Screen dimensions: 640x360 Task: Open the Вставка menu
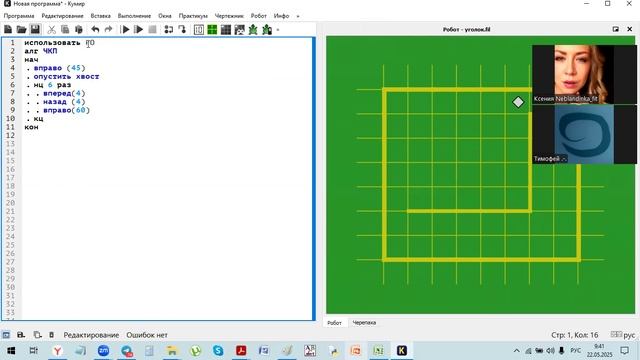pyautogui.click(x=100, y=16)
